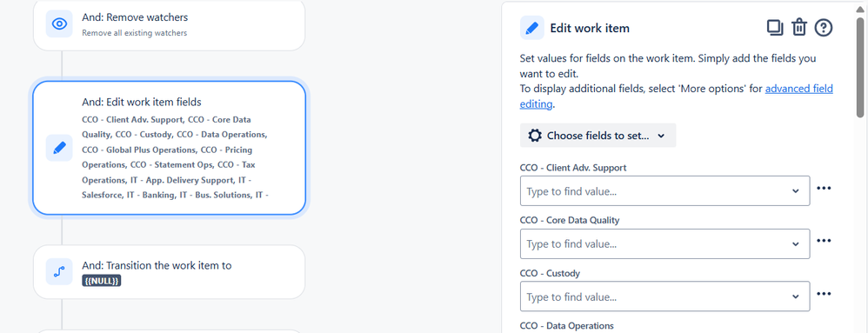The height and width of the screenshot is (333, 868).
Task: Expand CCO - Core Data Quality dropdown arrow
Action: (796, 244)
